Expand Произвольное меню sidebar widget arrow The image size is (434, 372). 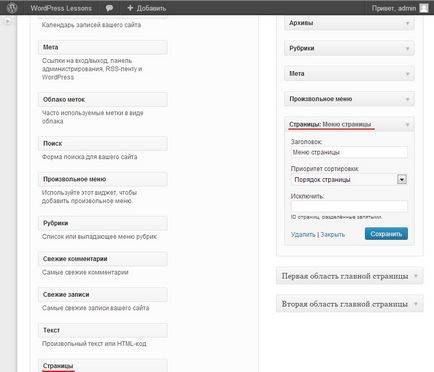(x=407, y=99)
